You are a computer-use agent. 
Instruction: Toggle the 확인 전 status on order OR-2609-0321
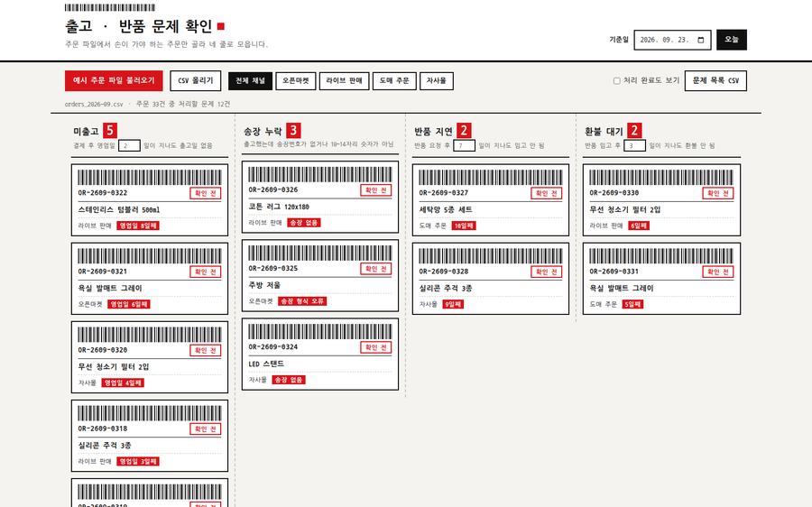tap(206, 272)
